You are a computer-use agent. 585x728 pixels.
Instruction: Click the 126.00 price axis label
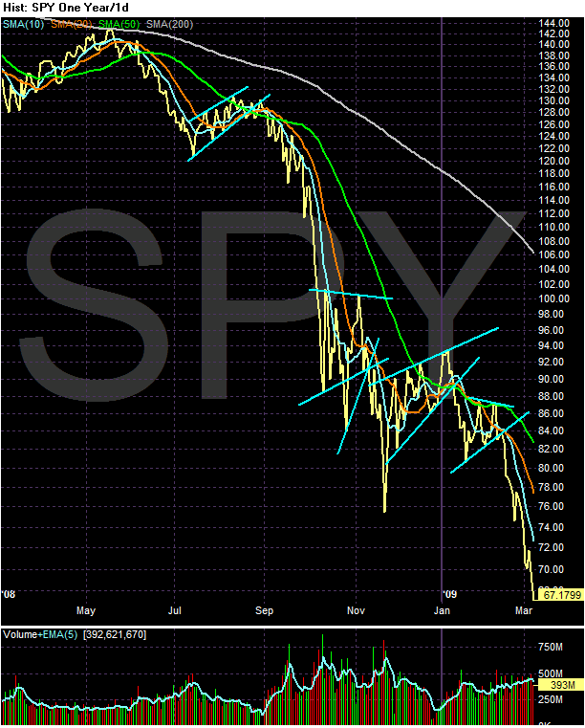553,124
